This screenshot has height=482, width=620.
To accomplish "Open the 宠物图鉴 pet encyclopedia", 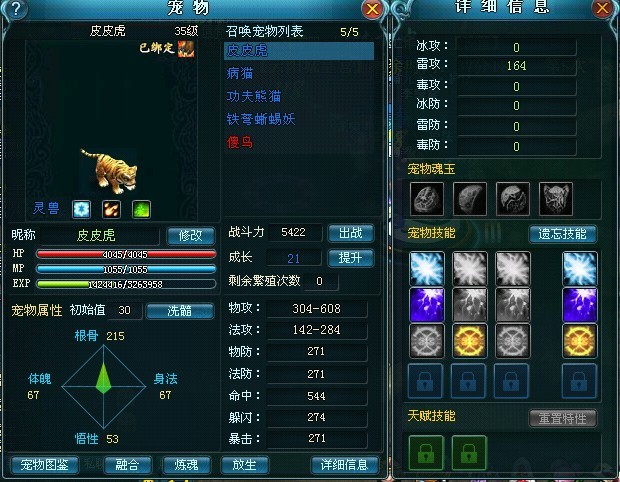I will 45,464.
